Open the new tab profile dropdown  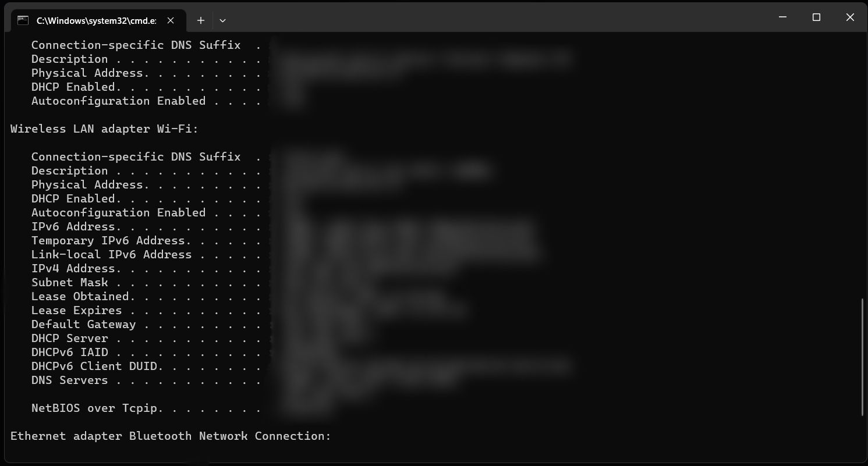click(222, 20)
